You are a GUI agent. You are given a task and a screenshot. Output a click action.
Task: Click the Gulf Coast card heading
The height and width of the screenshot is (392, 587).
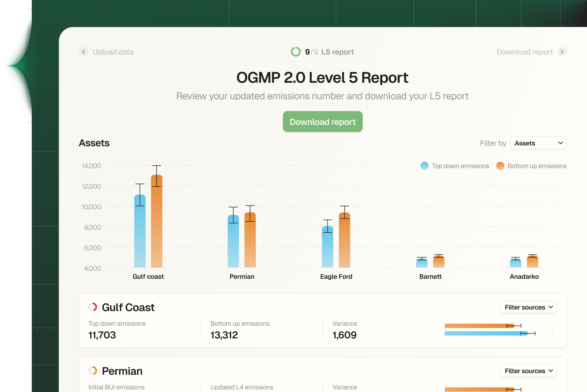point(128,307)
